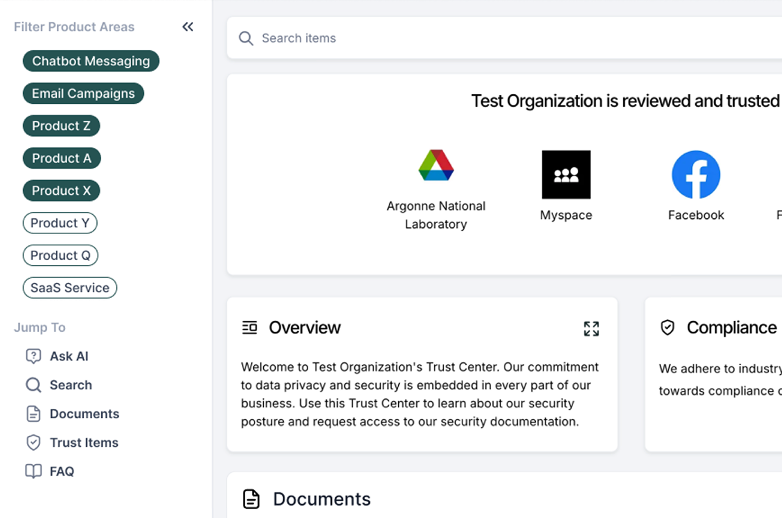
Task: Click the Trust Items shield icon
Action: tap(33, 442)
